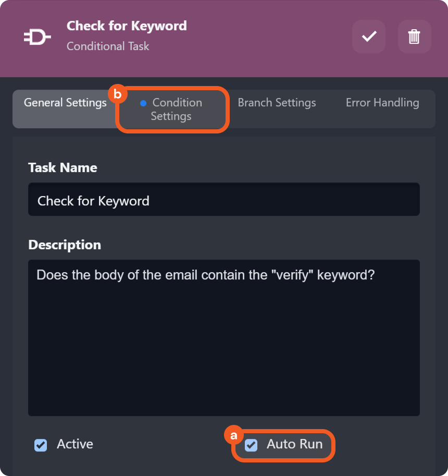Click the conditional task plug icon

[x=37, y=37]
